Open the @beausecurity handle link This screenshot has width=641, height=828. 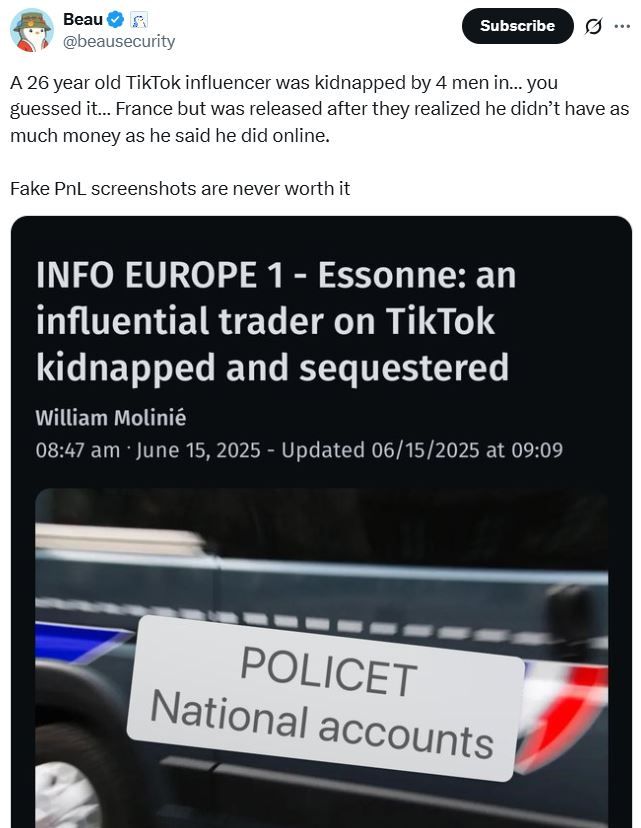point(119,41)
